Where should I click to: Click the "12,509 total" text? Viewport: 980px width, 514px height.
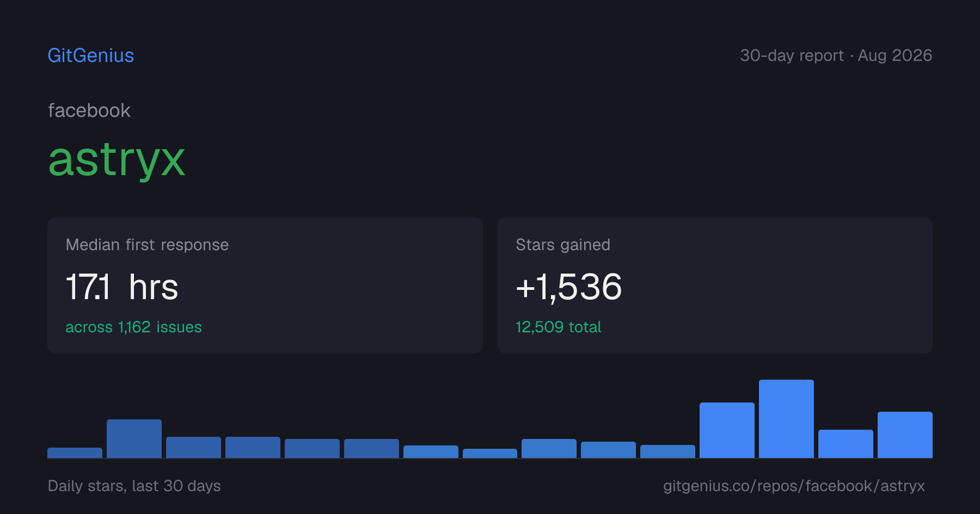coord(559,327)
